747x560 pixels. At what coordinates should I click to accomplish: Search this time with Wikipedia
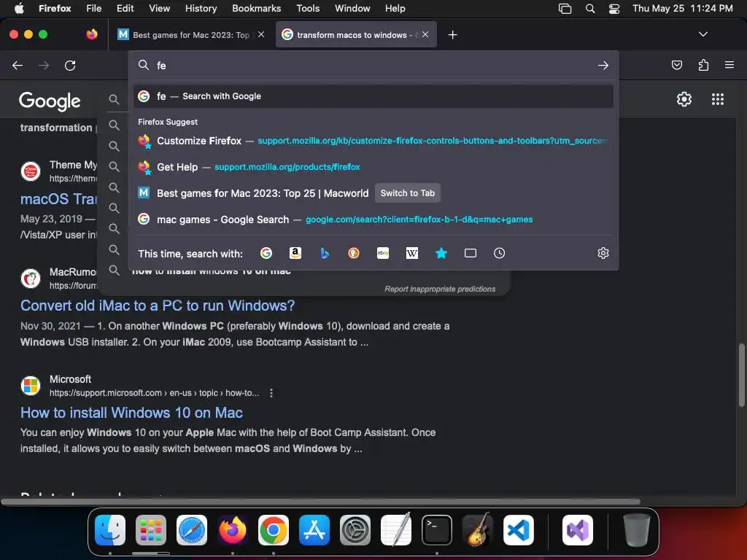pos(412,253)
